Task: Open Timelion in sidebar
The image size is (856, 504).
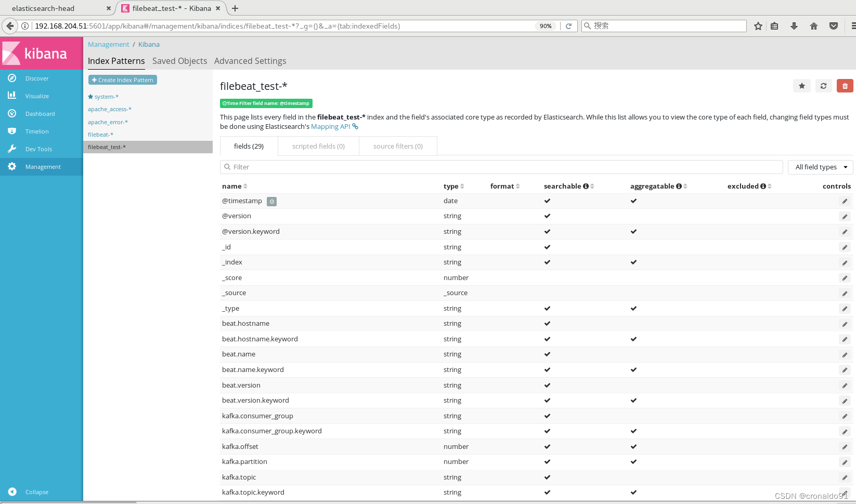Action: pos(37,131)
